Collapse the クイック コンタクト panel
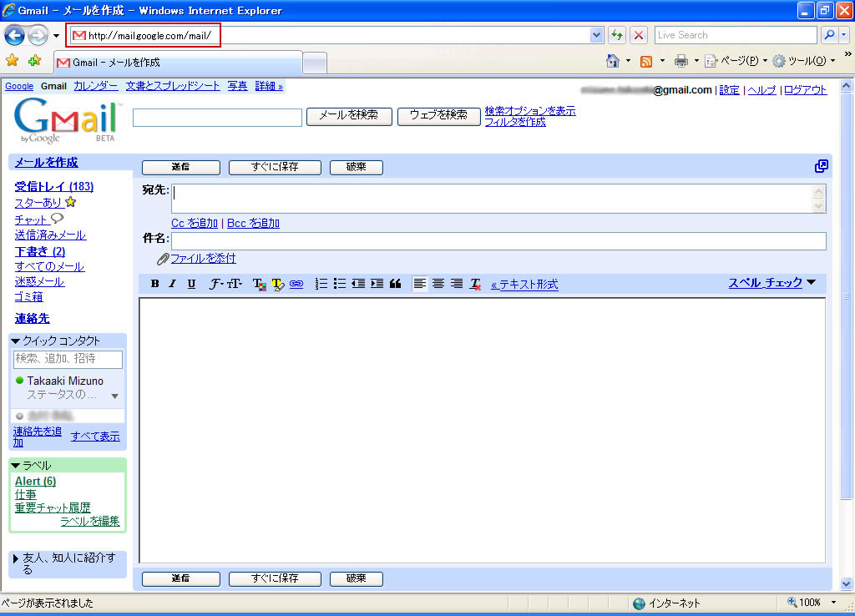855x616 pixels. coord(16,341)
